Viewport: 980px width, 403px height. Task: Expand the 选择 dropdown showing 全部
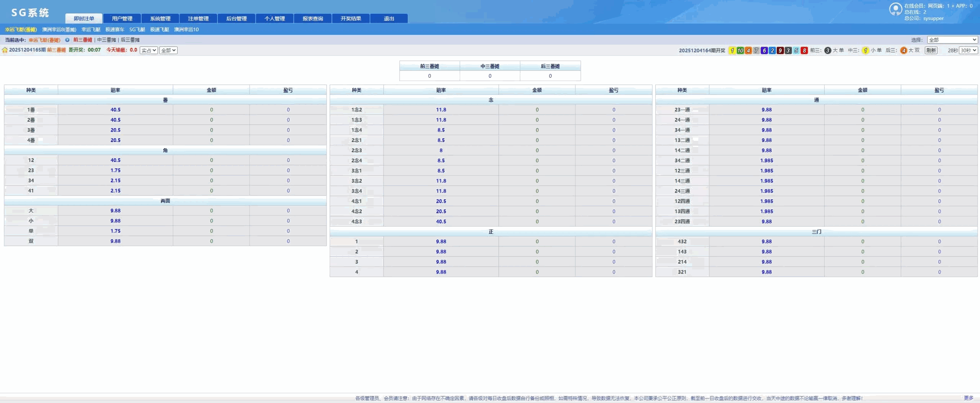[x=952, y=40]
